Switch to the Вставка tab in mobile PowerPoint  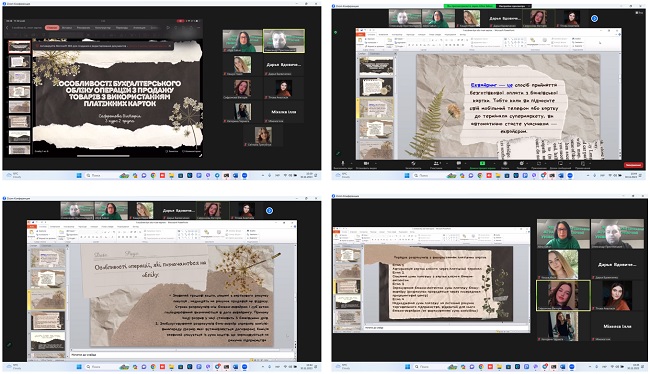(67, 28)
